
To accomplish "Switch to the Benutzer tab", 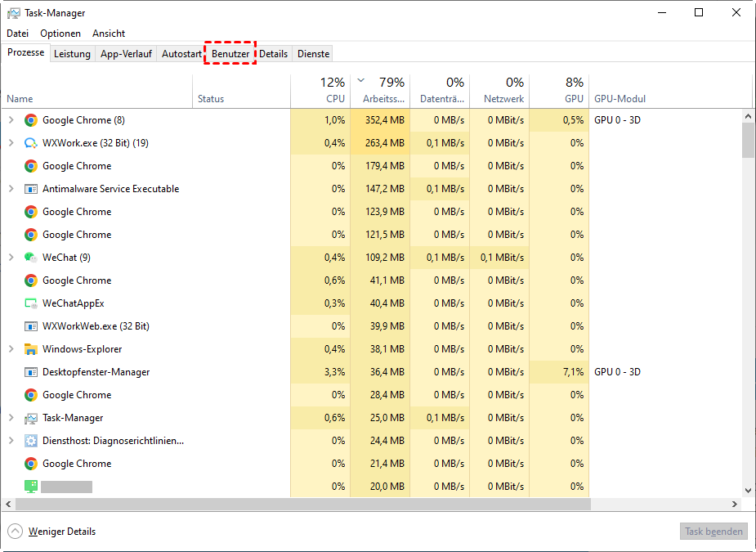I will [230, 54].
